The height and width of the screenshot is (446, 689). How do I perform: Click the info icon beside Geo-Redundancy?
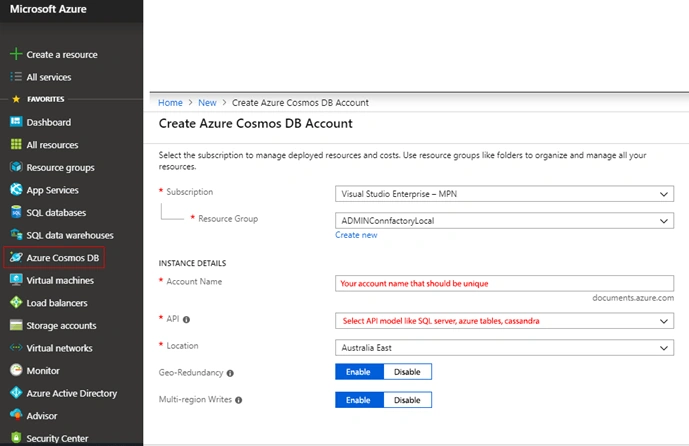(x=230, y=373)
